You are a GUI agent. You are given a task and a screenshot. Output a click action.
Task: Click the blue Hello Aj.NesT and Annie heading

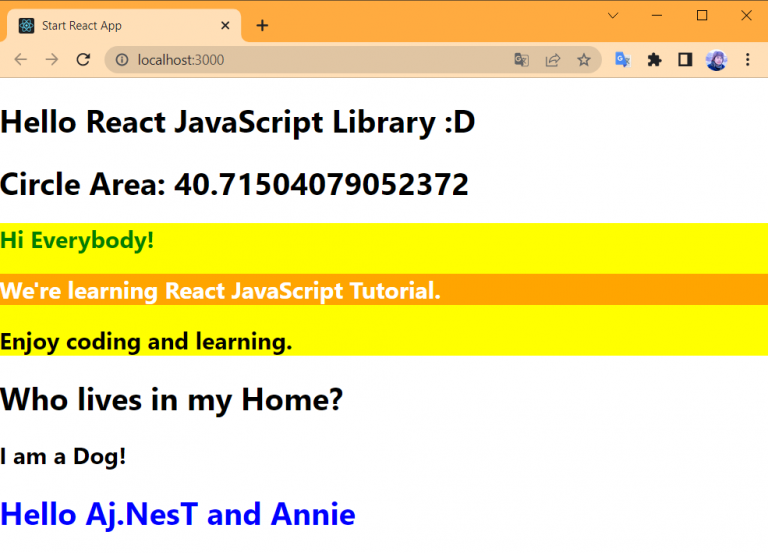pos(178,514)
